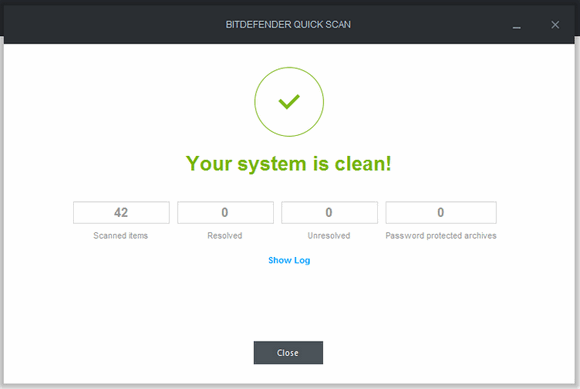Click the 'Your system is clean!' message
The height and width of the screenshot is (389, 580).
(289, 164)
